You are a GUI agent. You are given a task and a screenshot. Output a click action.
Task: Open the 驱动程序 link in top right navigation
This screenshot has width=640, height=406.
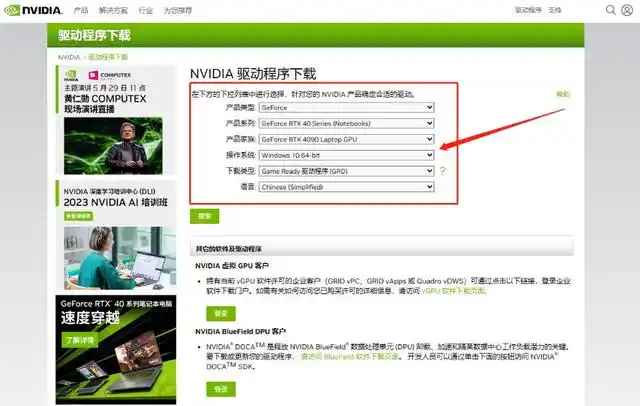pos(528,10)
